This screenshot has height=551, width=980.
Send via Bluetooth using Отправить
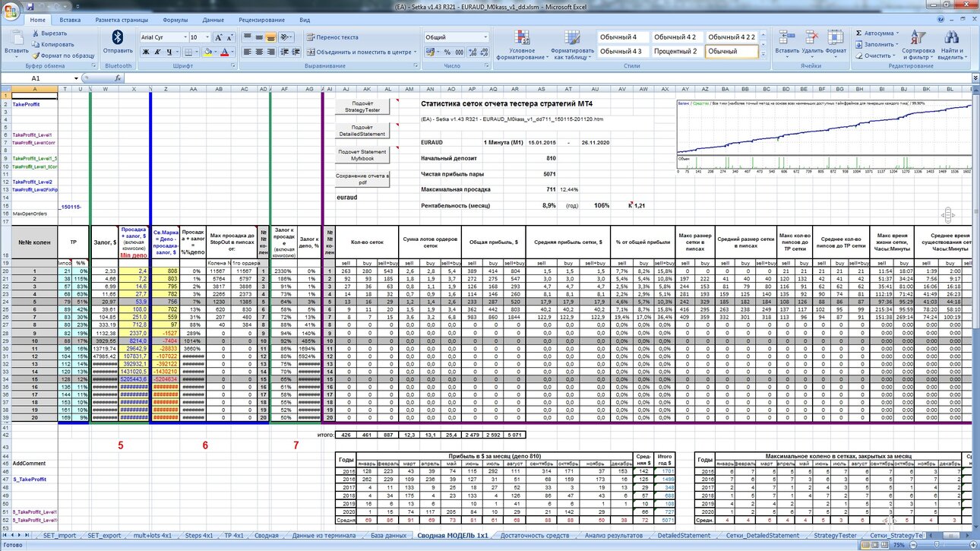118,43
